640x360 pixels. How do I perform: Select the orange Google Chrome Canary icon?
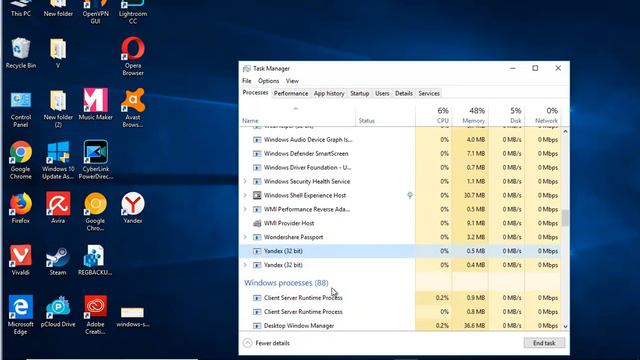96,211
